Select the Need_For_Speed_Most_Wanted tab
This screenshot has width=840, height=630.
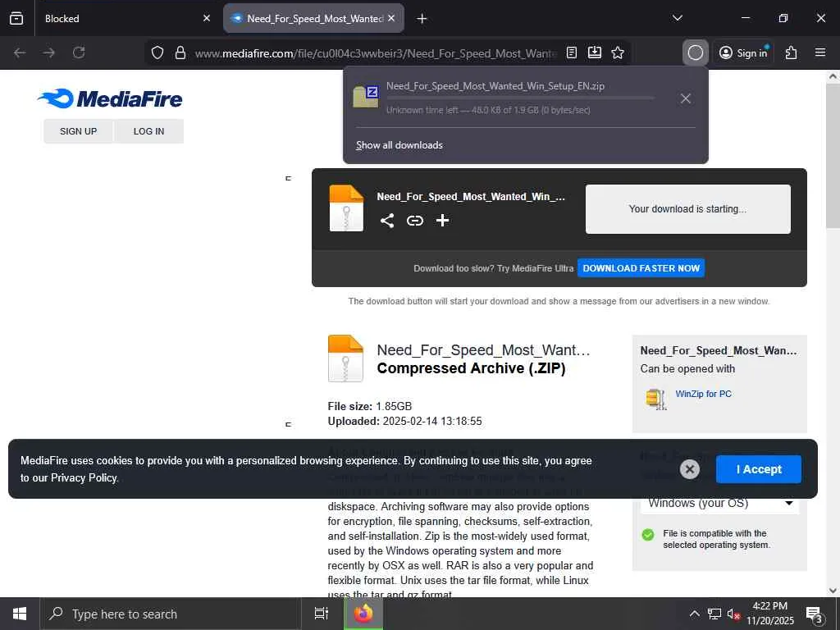pos(313,18)
